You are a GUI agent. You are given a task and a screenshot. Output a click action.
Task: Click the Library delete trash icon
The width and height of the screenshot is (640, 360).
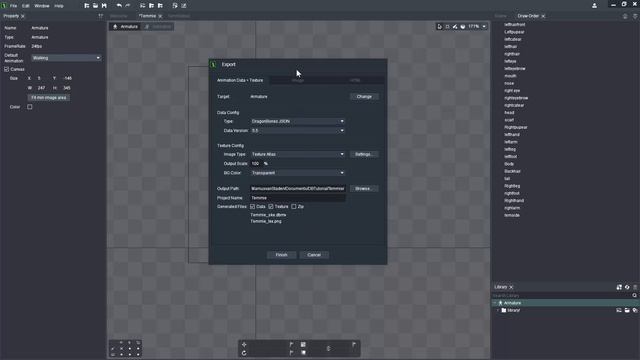[635, 287]
